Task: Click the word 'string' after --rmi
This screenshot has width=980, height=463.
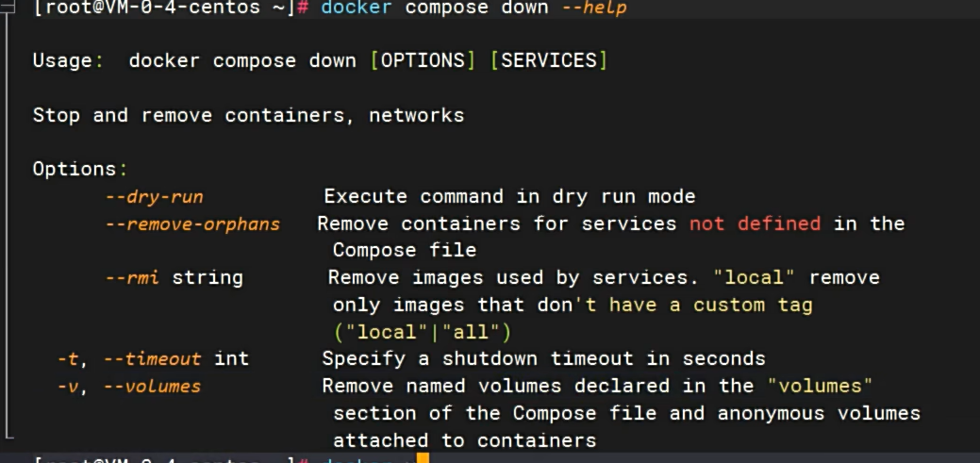Action: pyautogui.click(x=208, y=277)
